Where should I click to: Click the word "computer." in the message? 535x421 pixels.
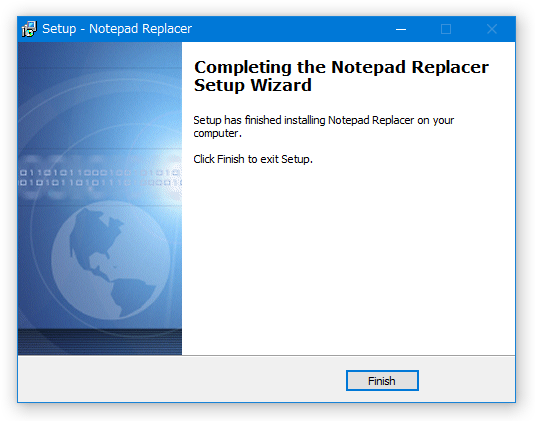pos(217,133)
